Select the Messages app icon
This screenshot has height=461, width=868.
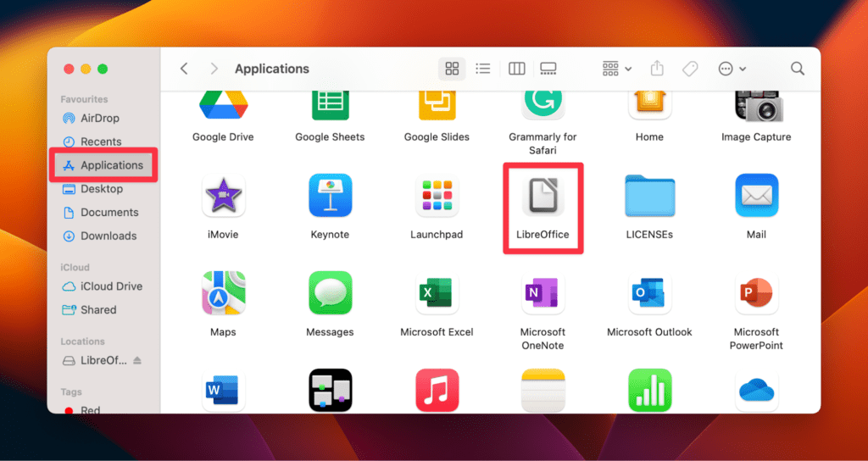coord(330,292)
